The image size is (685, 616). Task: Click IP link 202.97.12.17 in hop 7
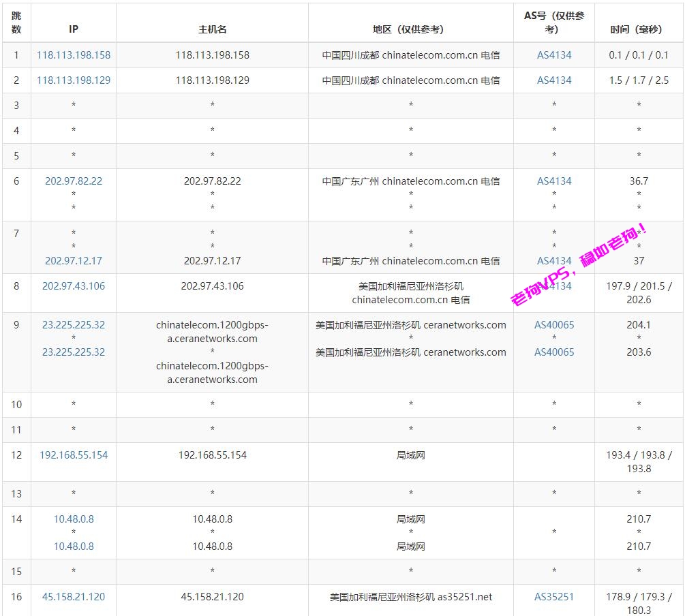point(74,261)
